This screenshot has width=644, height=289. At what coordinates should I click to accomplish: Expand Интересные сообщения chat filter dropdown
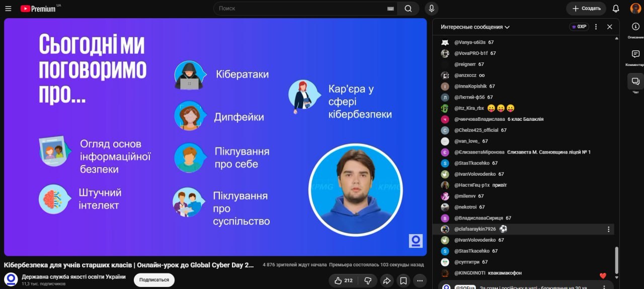tap(475, 27)
